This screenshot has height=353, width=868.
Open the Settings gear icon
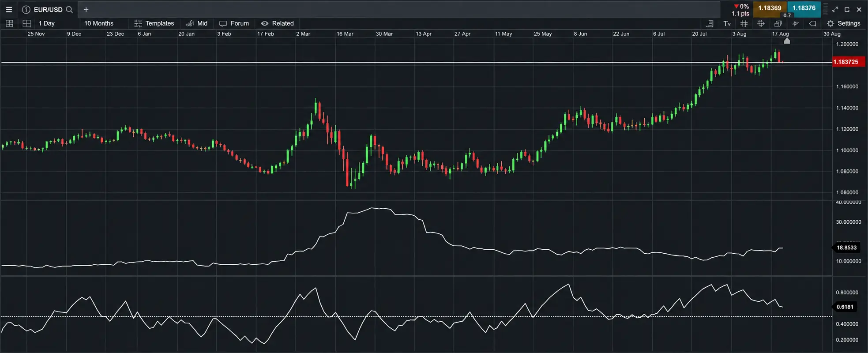830,23
